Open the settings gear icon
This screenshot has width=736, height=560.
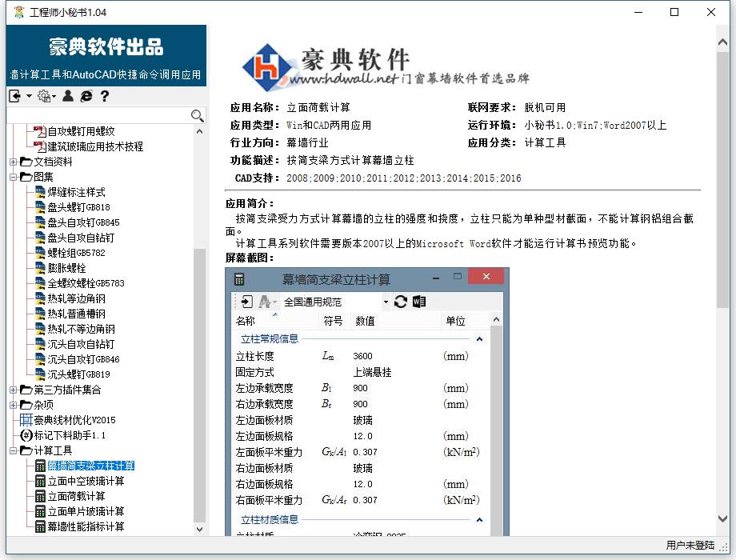[44, 96]
